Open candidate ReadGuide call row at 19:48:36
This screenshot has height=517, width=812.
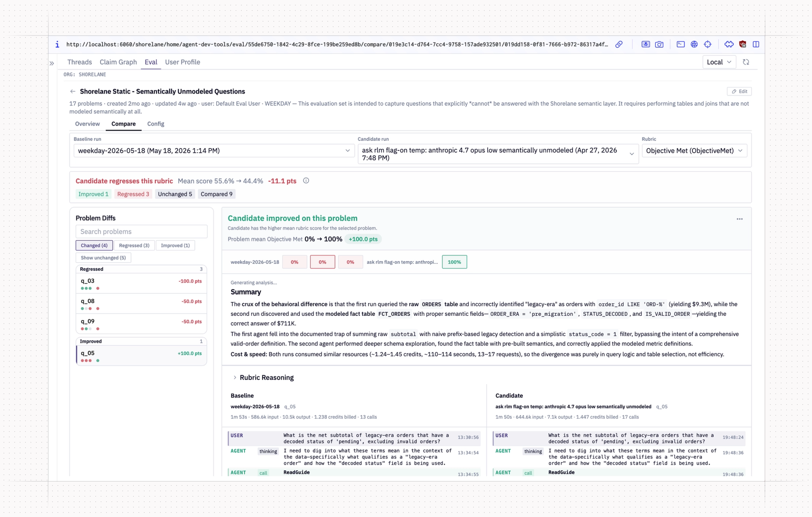tap(619, 473)
